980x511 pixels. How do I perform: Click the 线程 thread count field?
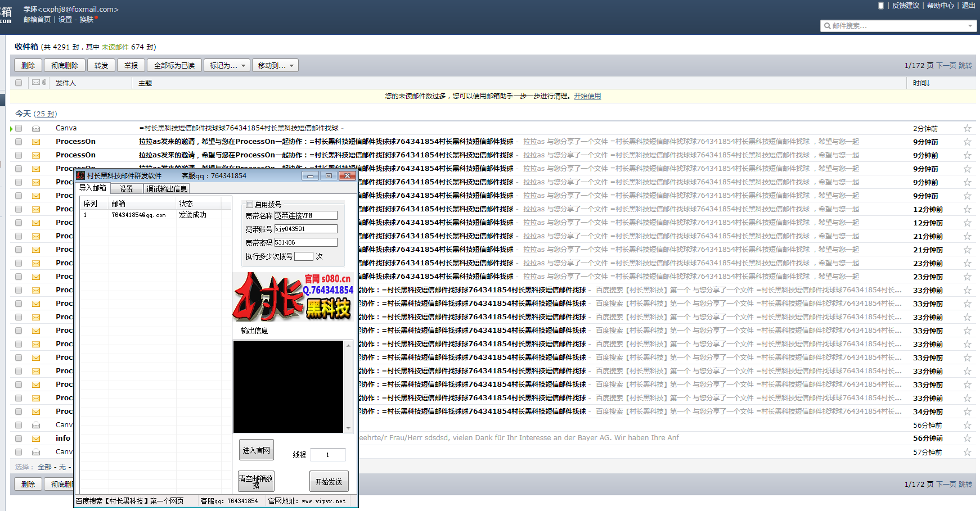(327, 455)
